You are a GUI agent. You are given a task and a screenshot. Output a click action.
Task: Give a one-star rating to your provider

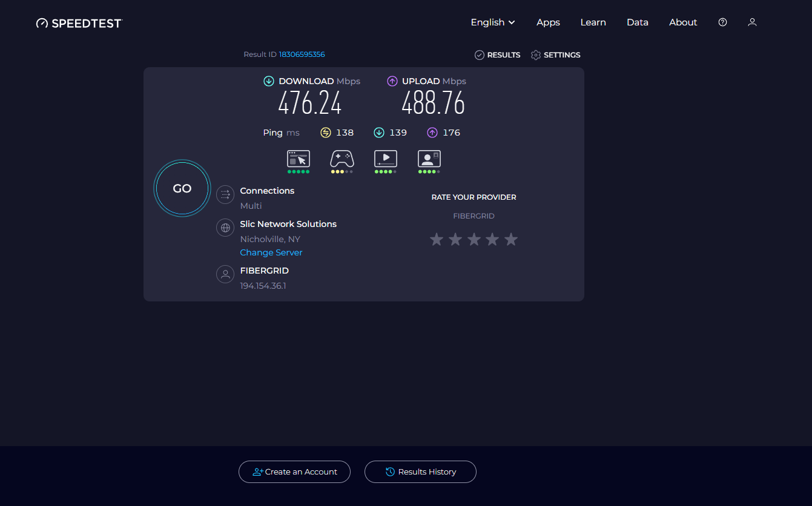[x=437, y=239]
